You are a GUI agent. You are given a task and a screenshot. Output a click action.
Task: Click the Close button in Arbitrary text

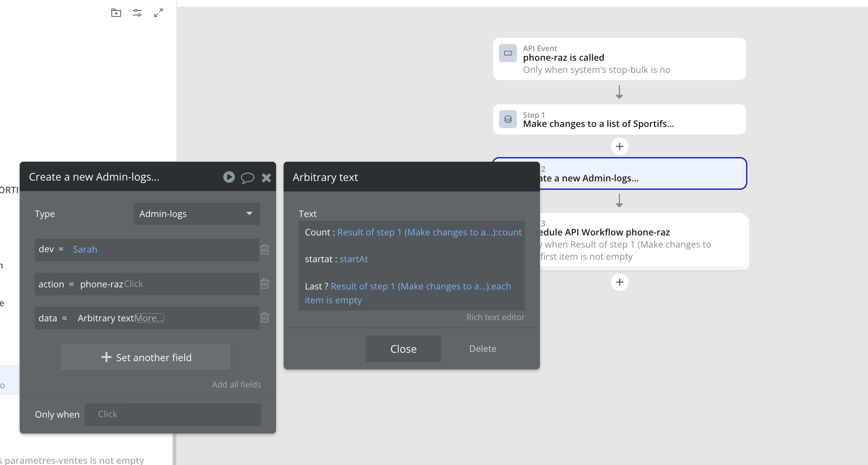coord(403,349)
